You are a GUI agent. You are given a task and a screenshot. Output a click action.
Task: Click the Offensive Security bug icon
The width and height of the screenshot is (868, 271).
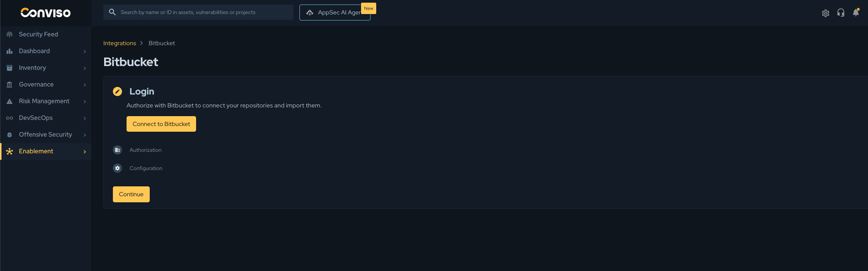tap(10, 135)
